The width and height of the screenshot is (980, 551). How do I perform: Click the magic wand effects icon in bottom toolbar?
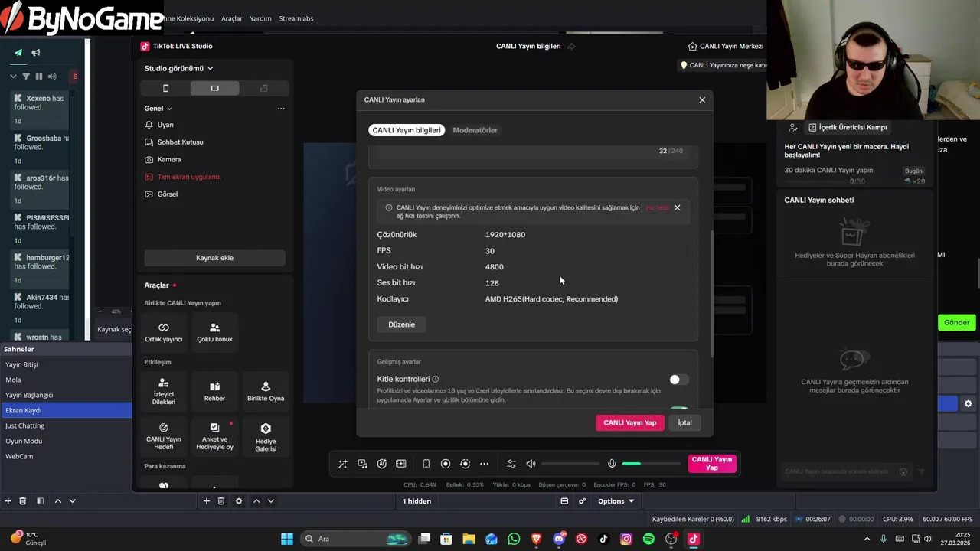(x=343, y=464)
